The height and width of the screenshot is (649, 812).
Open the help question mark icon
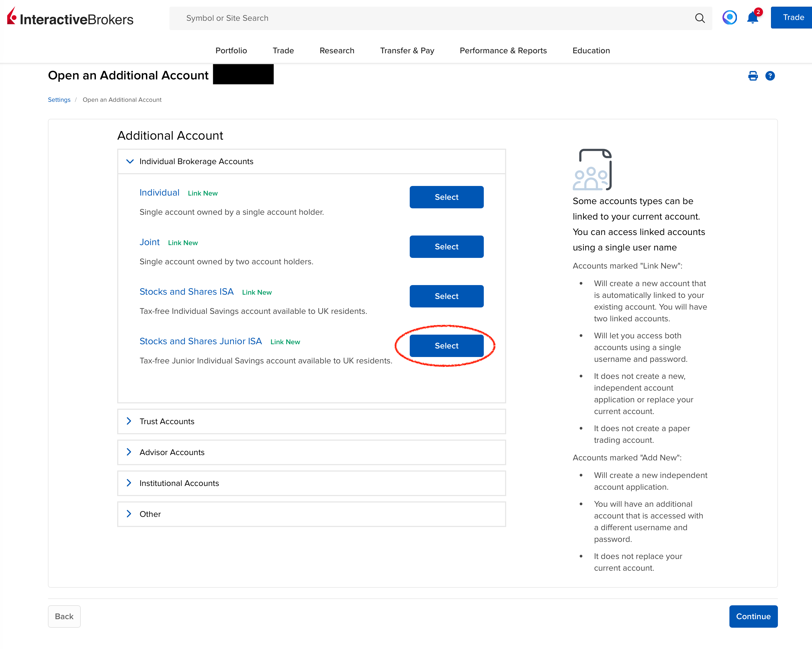point(770,76)
